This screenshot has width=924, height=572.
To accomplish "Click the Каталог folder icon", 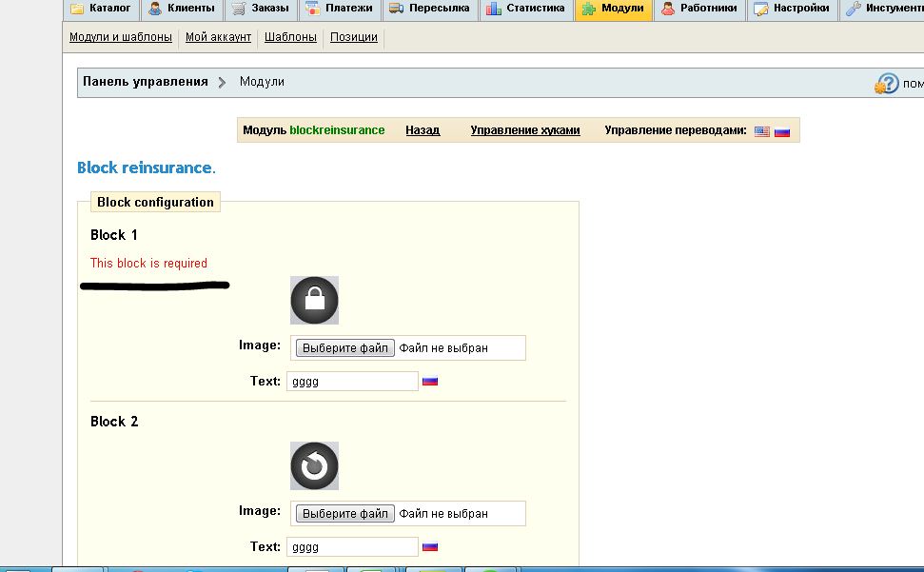I will tap(77, 9).
